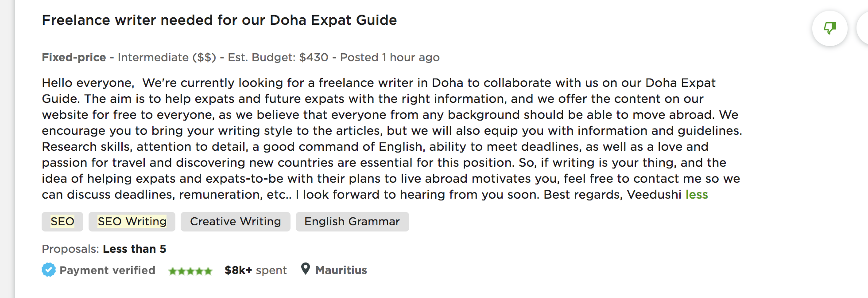Select the SEO skill tag
This screenshot has width=868, height=298.
pos(62,222)
